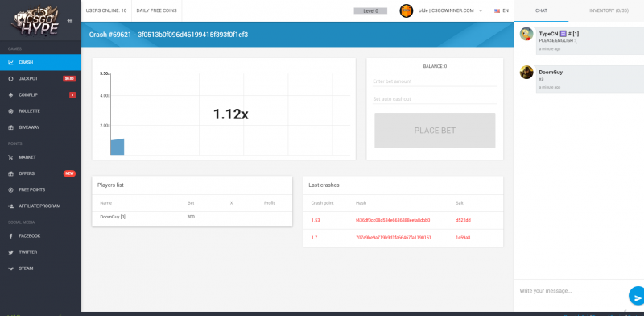The width and height of the screenshot is (644, 316).
Task: Open the Crash game page
Action: 41,63
